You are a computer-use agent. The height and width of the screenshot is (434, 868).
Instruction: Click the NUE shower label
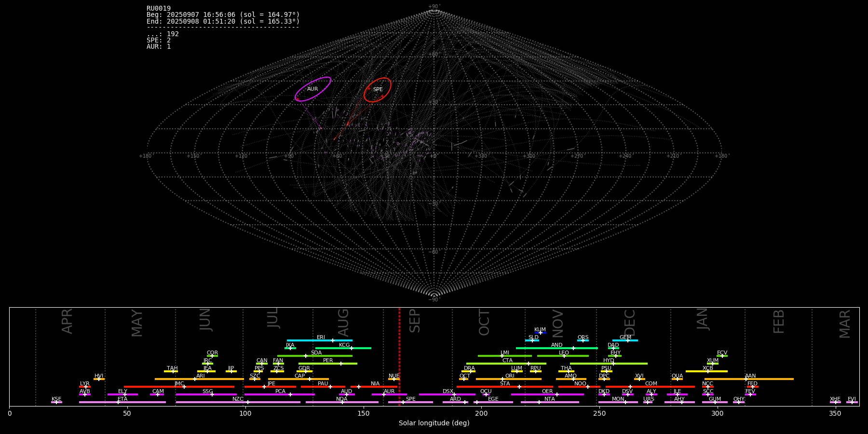[394, 376]
